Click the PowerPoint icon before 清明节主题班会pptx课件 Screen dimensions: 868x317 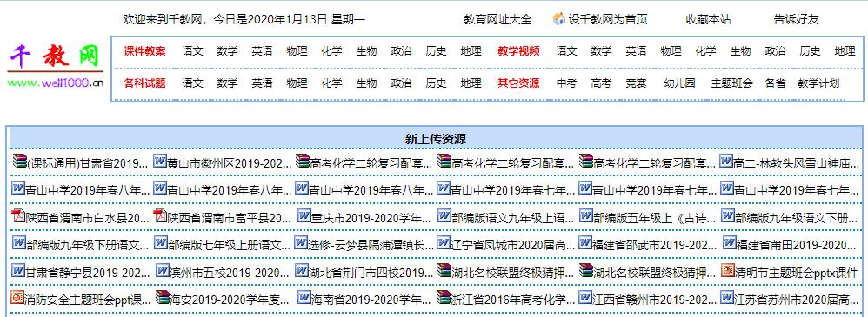[728, 270]
